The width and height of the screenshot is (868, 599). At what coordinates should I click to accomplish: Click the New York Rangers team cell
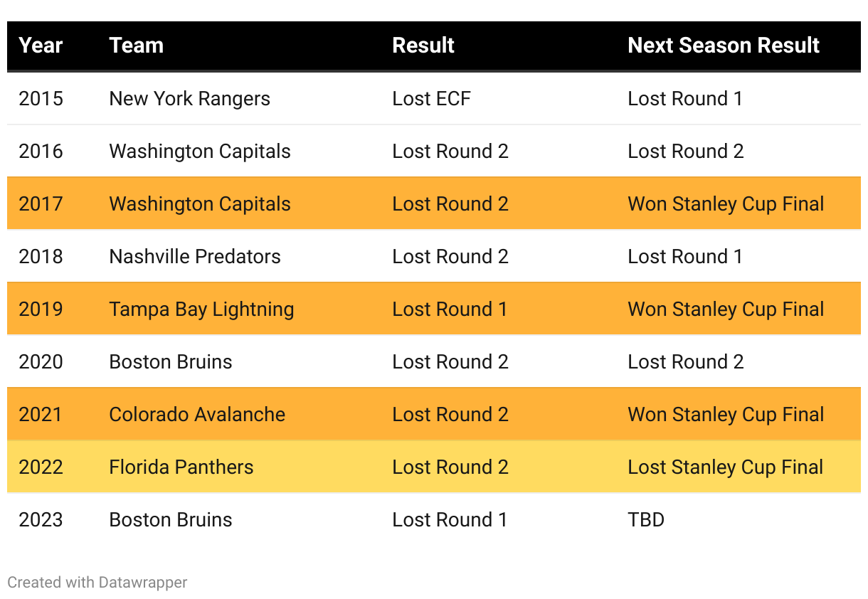click(189, 99)
